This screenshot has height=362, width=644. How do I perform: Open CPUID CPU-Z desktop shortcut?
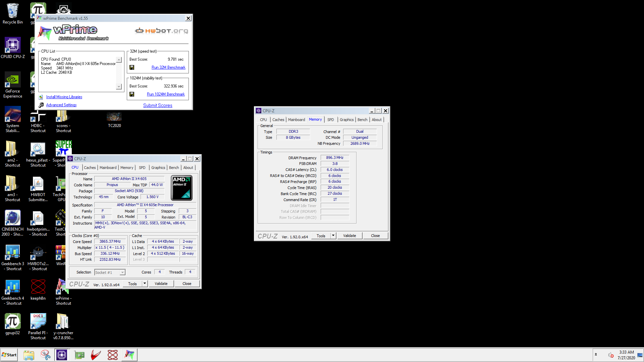coord(13,48)
